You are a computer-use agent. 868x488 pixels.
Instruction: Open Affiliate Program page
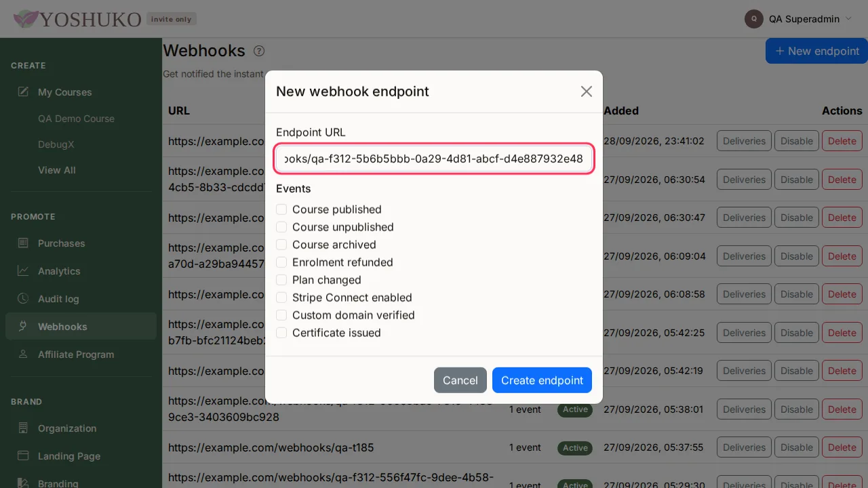tap(81, 354)
